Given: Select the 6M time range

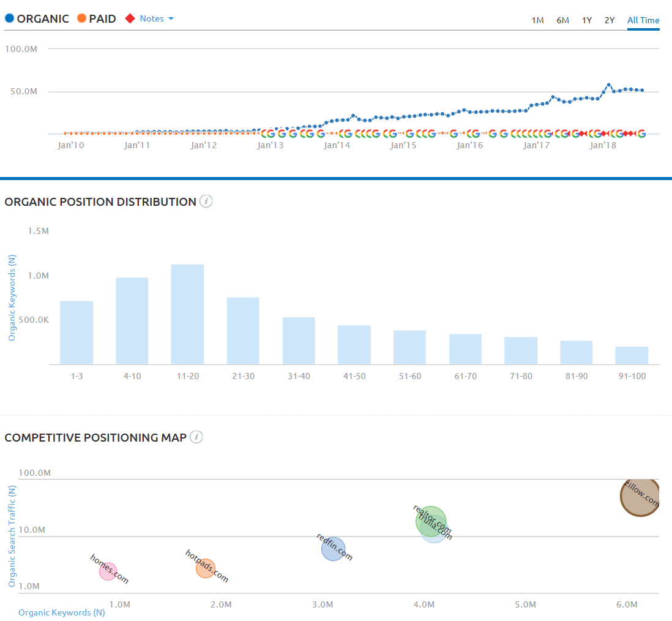Looking at the screenshot, I should click(x=562, y=20).
